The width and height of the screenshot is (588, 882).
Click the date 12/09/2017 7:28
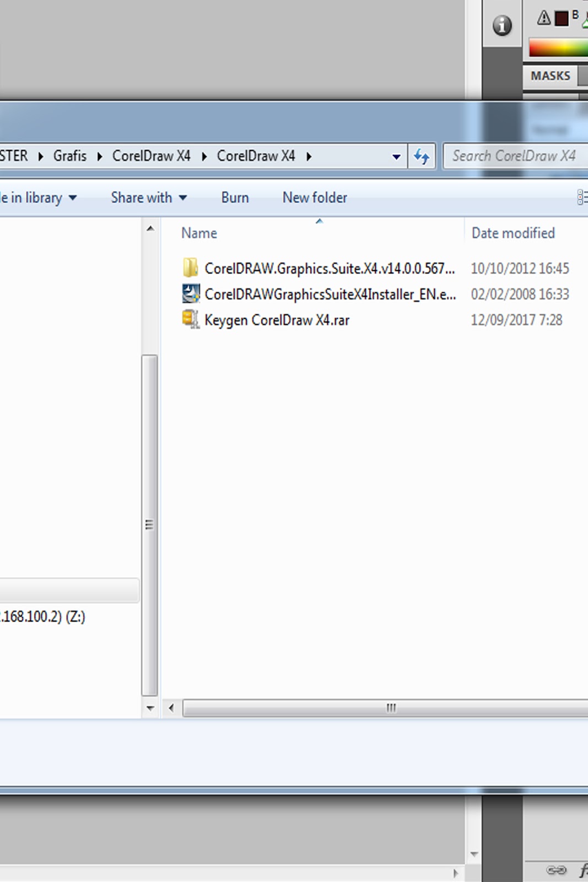pos(516,320)
